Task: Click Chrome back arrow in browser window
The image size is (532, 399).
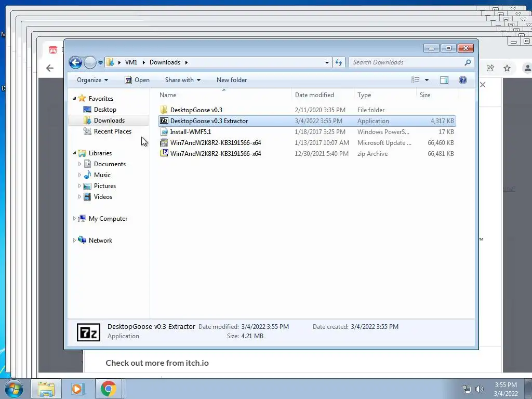Action: 50,68
